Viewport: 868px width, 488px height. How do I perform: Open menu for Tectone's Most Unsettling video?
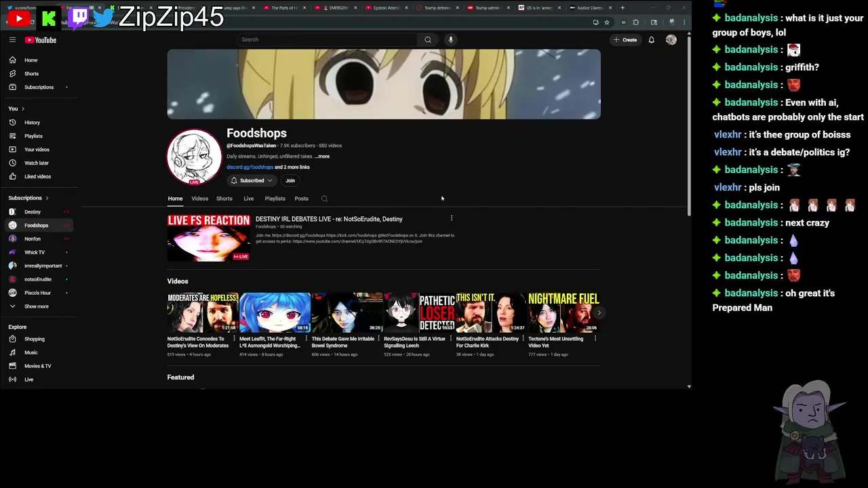click(x=595, y=338)
